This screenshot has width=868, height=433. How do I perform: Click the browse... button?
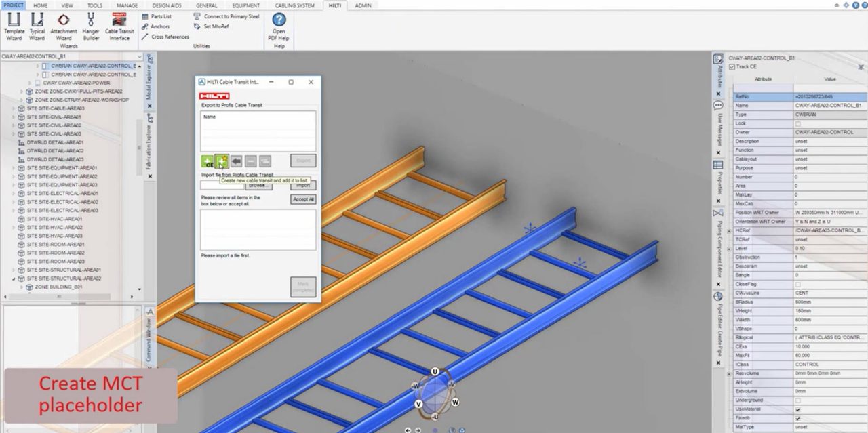click(x=258, y=185)
